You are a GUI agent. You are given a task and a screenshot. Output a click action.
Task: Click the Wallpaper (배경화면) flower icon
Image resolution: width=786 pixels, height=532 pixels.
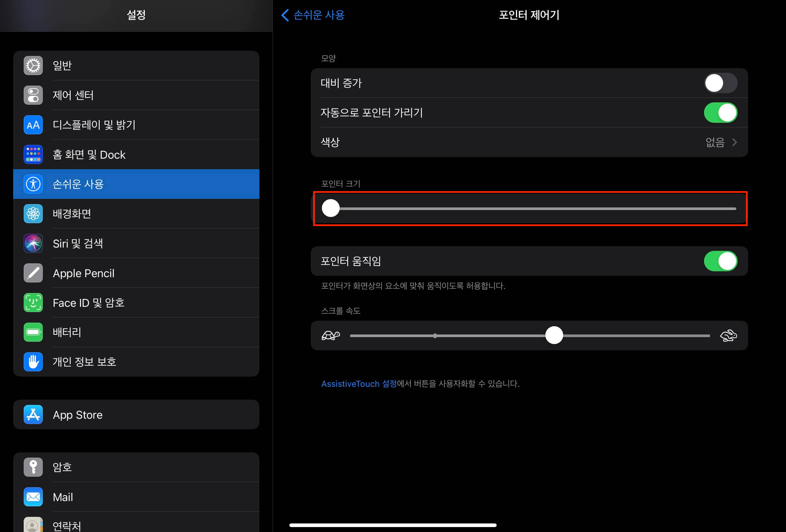33,213
